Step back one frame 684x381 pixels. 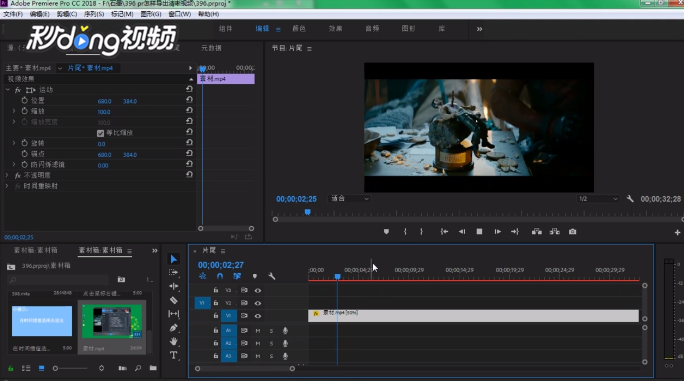[x=462, y=232]
